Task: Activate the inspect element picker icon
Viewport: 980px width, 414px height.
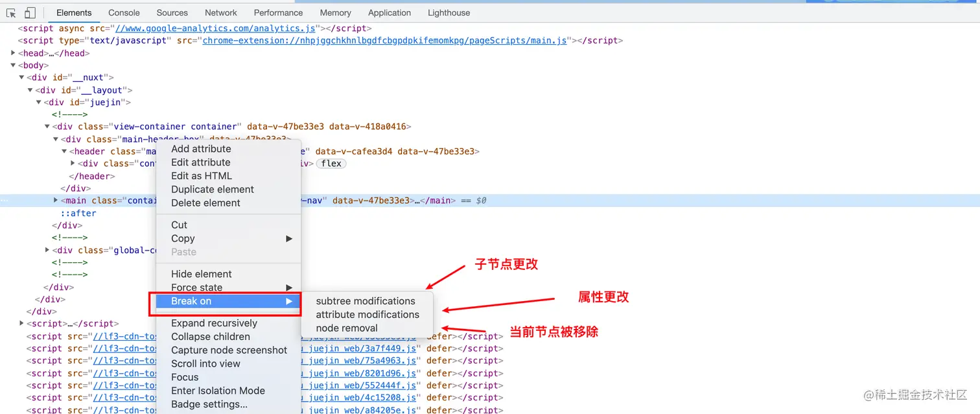Action: [11, 13]
